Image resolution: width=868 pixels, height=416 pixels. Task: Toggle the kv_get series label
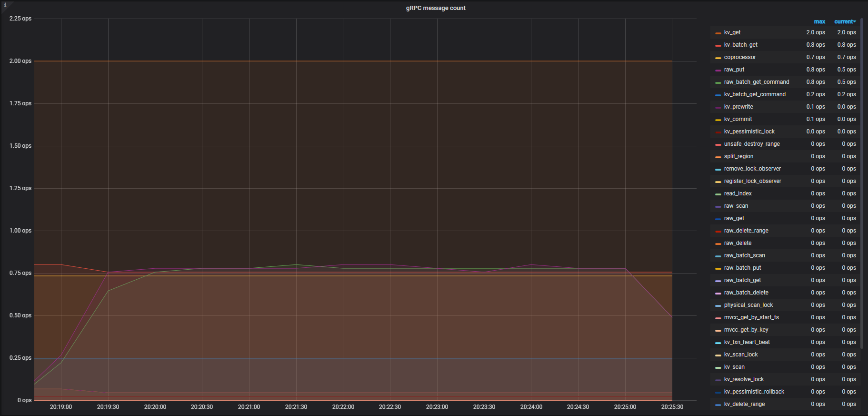click(732, 32)
